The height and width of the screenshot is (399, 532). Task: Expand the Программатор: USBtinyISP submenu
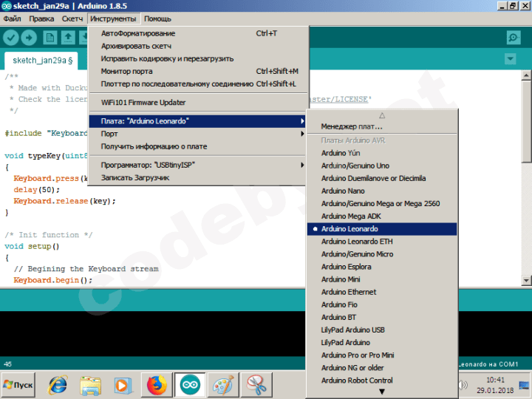click(x=199, y=165)
